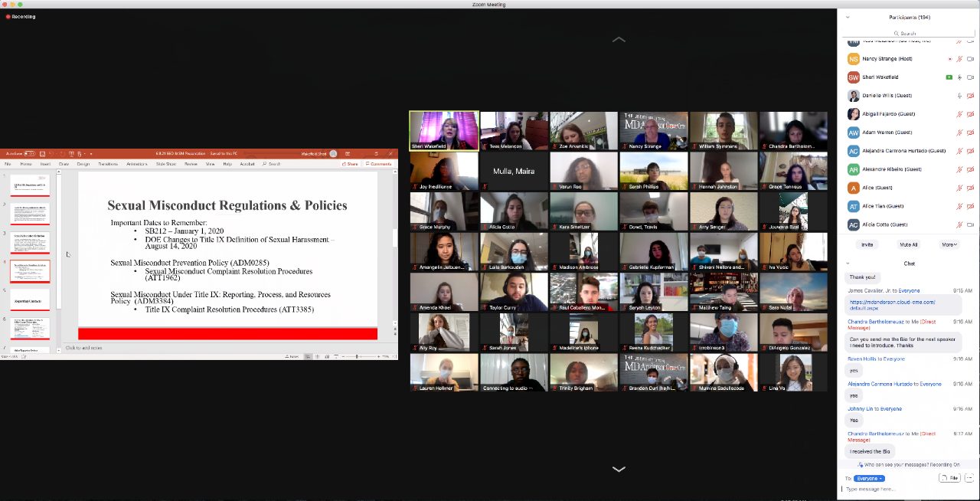Click the File attachment button in chat
This screenshot has height=501, width=980.
[949, 478]
